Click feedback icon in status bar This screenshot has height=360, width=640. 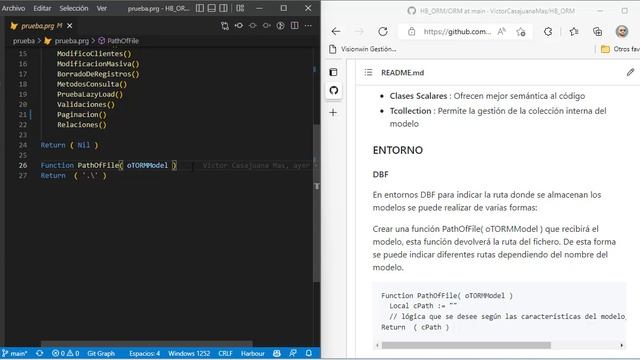click(293, 353)
